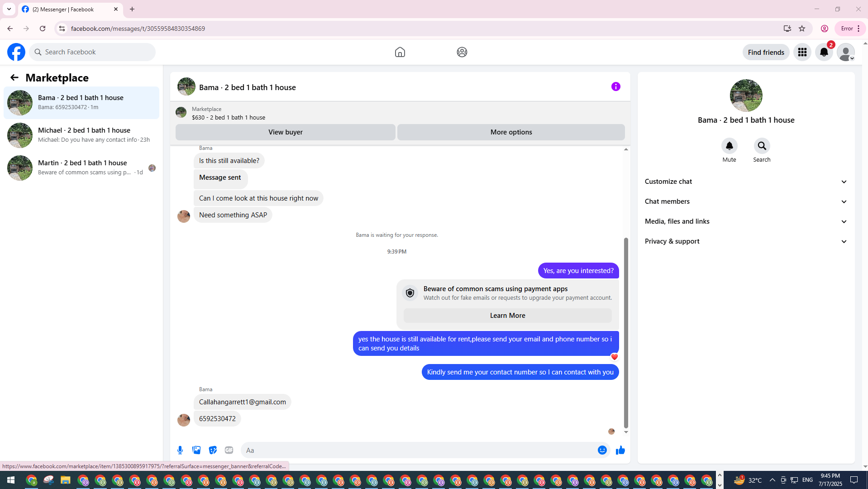Expand Media, files and links section
Viewport: 868px width, 489px height.
tap(746, 221)
